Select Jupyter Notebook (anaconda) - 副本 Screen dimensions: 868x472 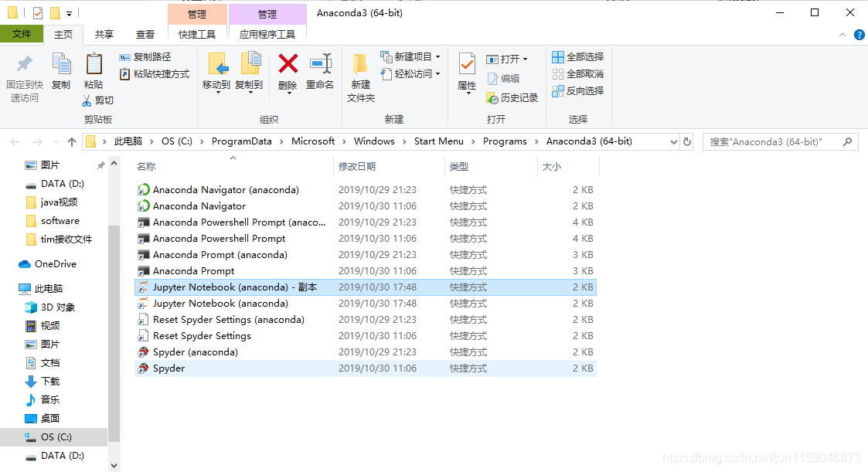coord(366,287)
